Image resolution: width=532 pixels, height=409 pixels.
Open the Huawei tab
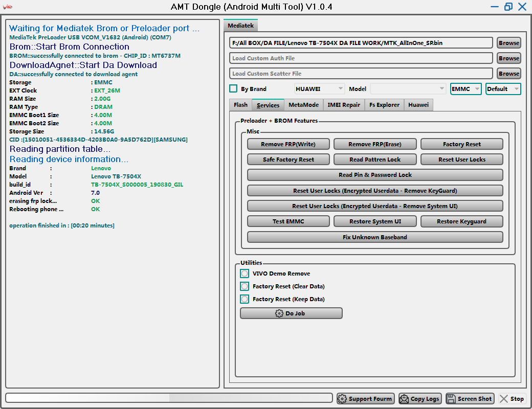pyautogui.click(x=418, y=105)
